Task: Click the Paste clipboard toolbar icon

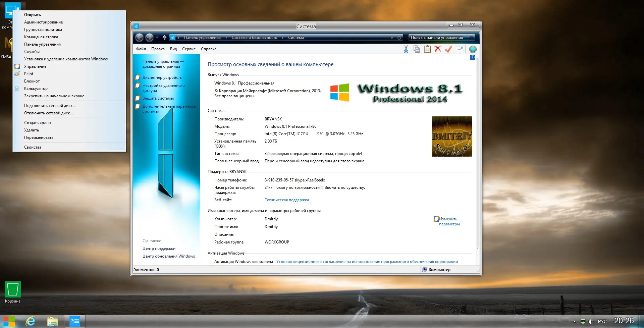Action: click(427, 49)
